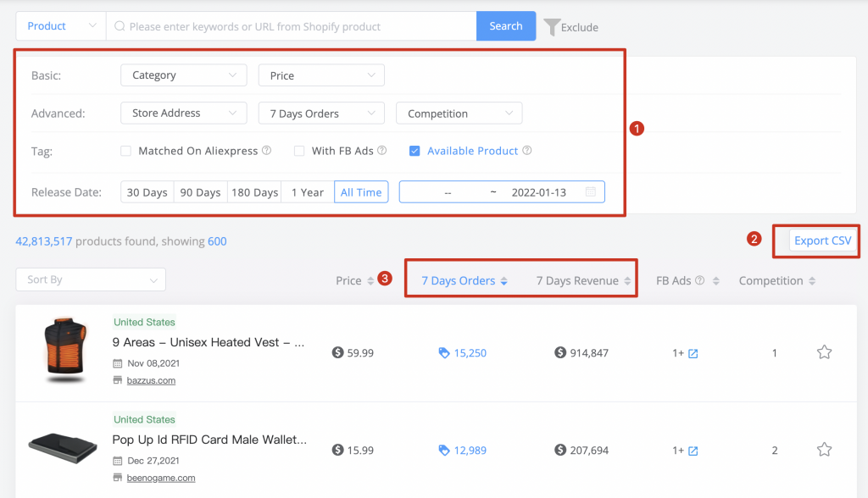Sort by 7 Days Revenue arrows
The image size is (868, 498).
(x=627, y=281)
